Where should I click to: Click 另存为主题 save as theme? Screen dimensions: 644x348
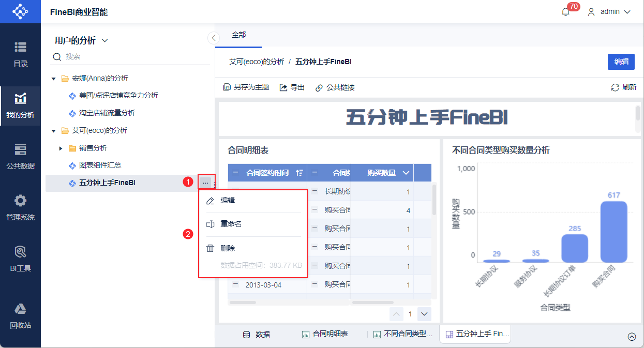246,87
